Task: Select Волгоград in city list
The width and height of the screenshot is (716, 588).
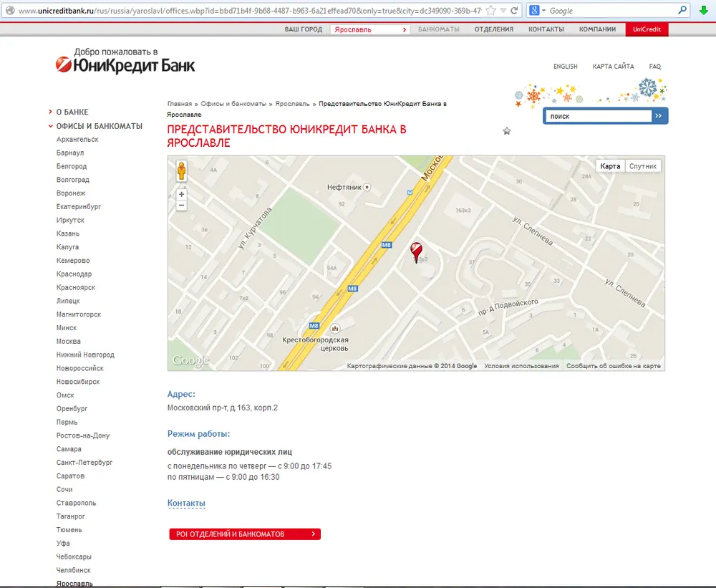Action: pos(72,180)
